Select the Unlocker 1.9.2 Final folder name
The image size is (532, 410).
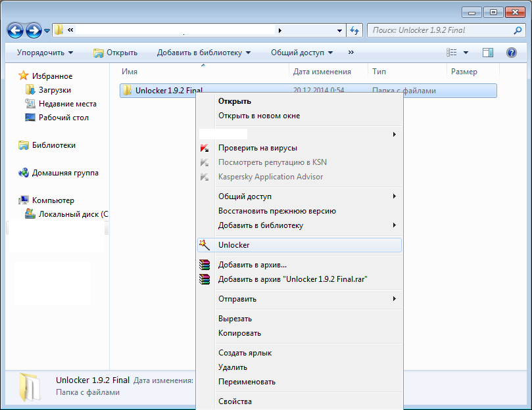coord(168,91)
